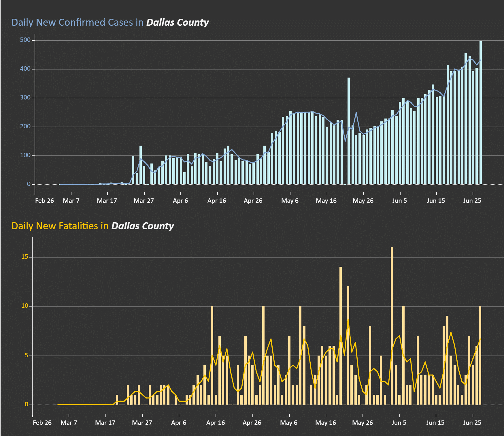
Task: Select the May 6 tick label on cases chart
Action: click(x=290, y=201)
